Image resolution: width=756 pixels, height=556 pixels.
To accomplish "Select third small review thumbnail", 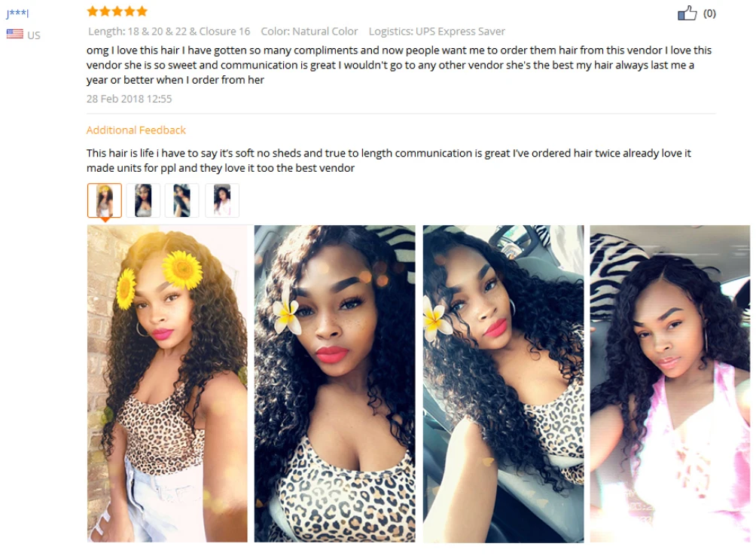I will (181, 200).
